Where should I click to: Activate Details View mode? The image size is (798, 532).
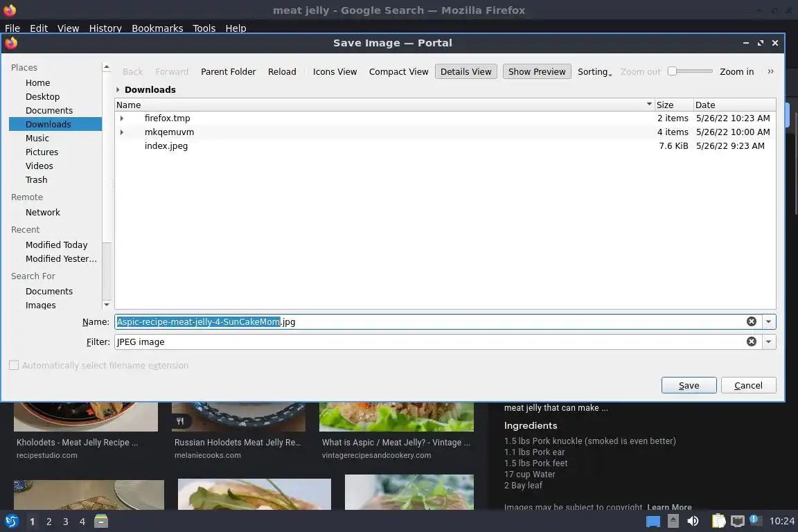click(x=465, y=72)
